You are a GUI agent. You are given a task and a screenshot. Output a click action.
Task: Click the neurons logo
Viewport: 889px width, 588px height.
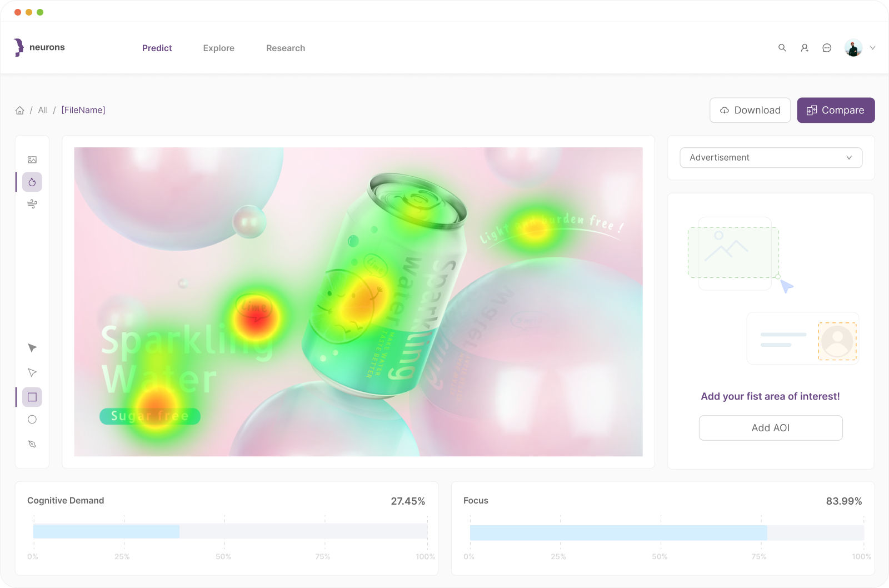(x=39, y=48)
